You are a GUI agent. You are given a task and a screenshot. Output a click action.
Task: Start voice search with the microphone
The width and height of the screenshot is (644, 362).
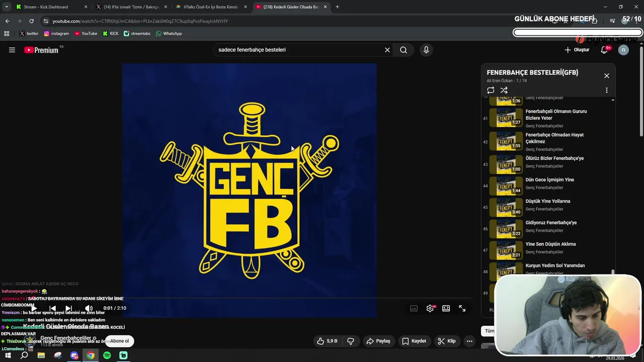(x=426, y=50)
